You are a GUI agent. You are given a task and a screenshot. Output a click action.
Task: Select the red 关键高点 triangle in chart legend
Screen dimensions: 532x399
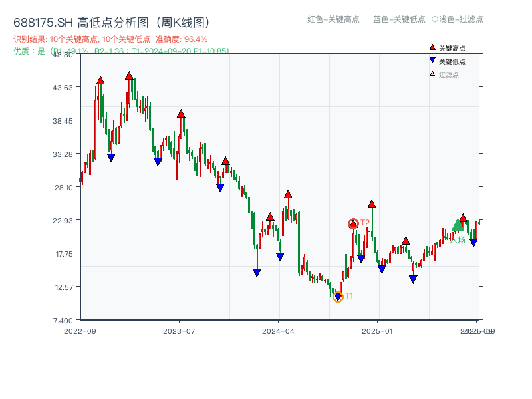coord(432,47)
